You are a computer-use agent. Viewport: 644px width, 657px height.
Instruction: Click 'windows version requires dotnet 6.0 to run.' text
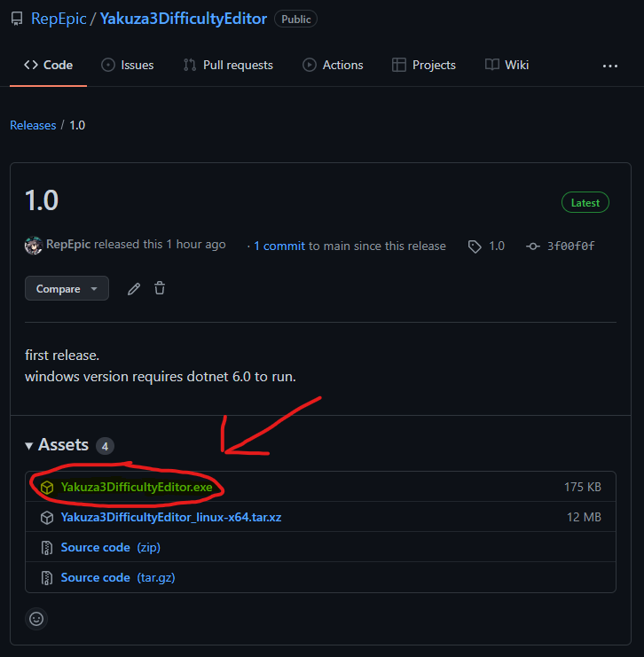(x=161, y=376)
